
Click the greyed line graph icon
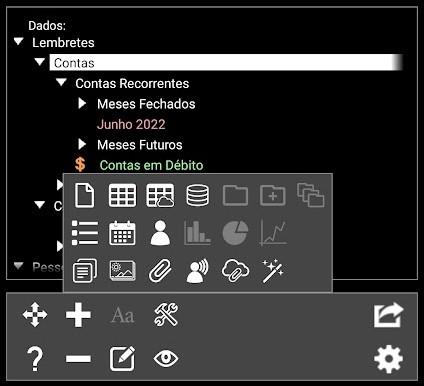[273, 233]
